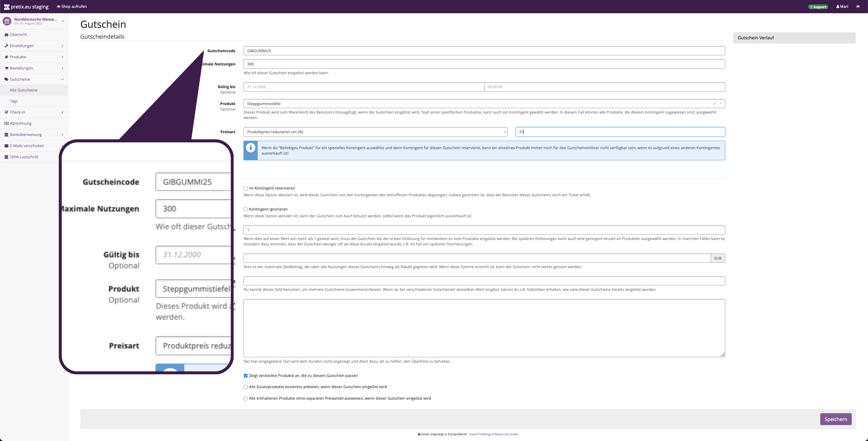
Task: Uncheck Zeigt versteckte Produkte an option
Action: pyautogui.click(x=245, y=376)
